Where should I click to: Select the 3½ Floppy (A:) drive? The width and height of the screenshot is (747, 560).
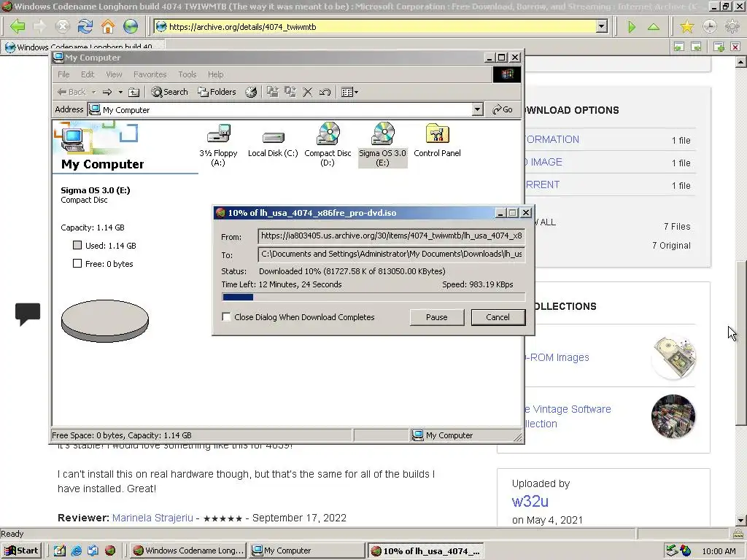click(218, 145)
